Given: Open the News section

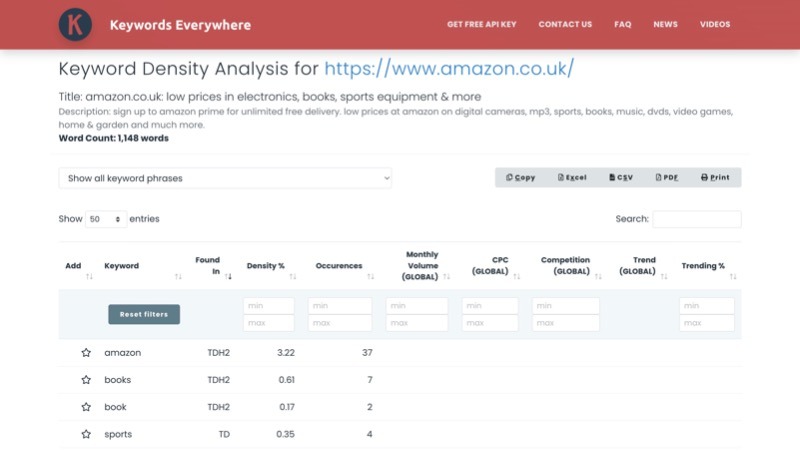Looking at the screenshot, I should coord(665,24).
